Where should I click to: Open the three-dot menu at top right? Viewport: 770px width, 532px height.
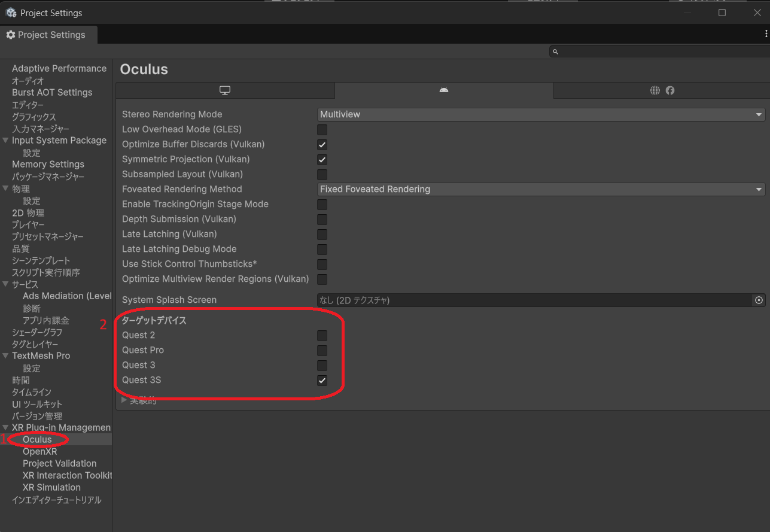click(765, 34)
